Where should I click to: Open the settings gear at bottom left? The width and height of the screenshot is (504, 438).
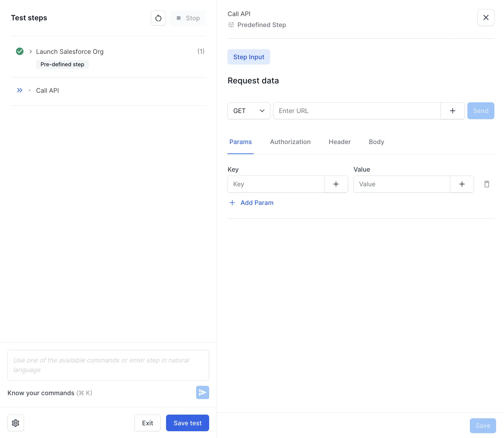(x=16, y=423)
